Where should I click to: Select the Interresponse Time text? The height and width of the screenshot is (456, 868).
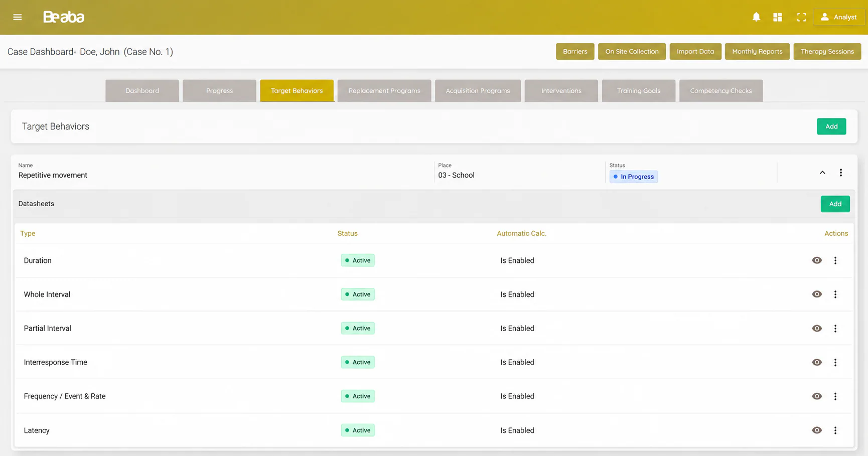point(56,362)
